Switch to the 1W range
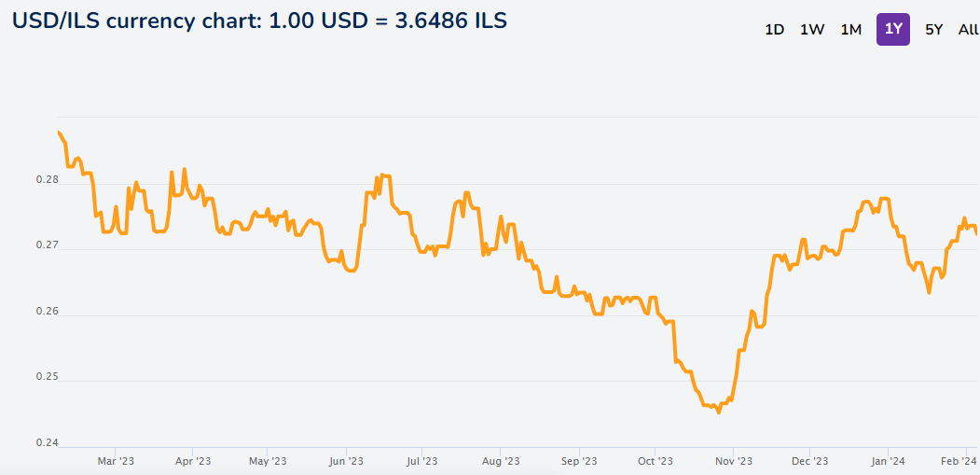The height and width of the screenshot is (475, 980). (812, 30)
